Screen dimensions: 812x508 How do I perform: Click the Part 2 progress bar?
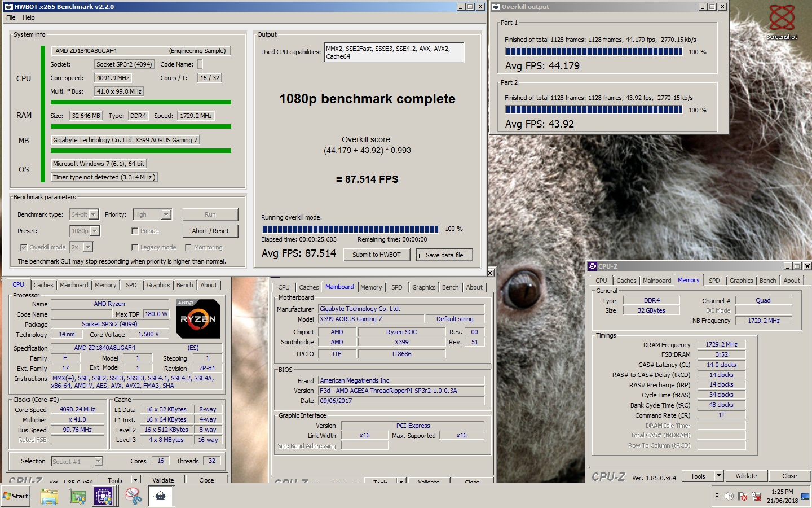(594, 110)
